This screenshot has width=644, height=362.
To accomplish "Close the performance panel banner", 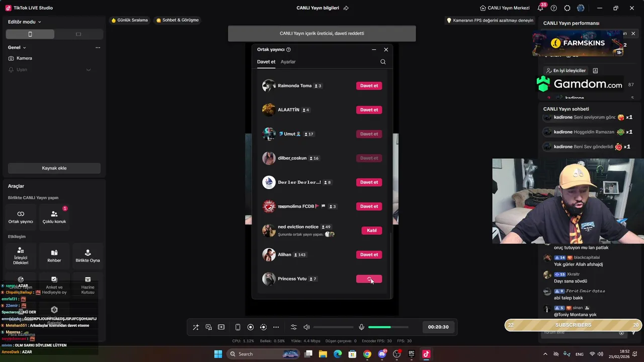I will coord(633,34).
